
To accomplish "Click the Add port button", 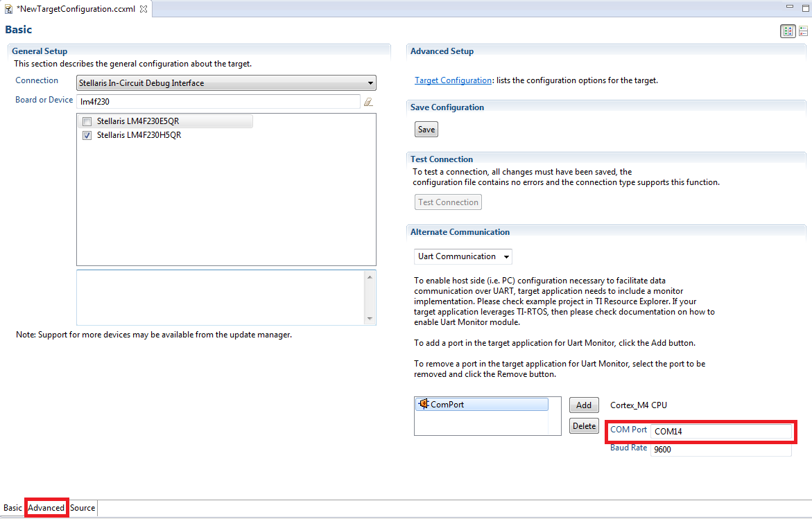I will pos(584,405).
